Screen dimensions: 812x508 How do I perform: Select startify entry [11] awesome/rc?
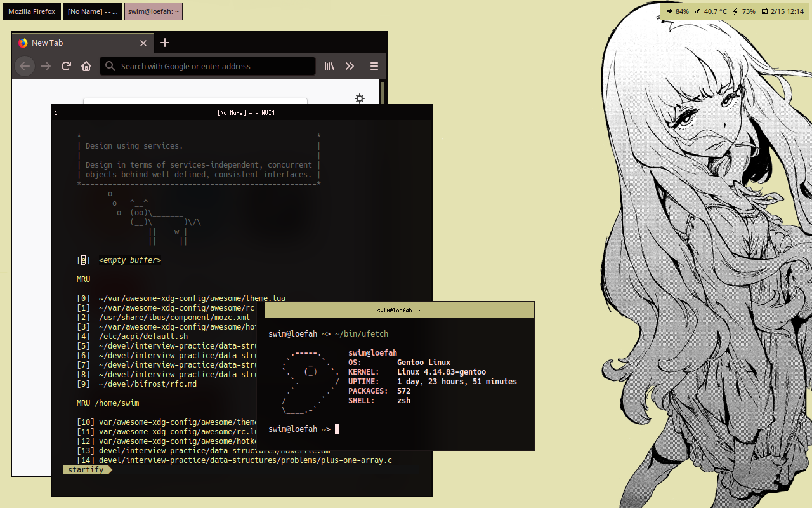click(166, 432)
